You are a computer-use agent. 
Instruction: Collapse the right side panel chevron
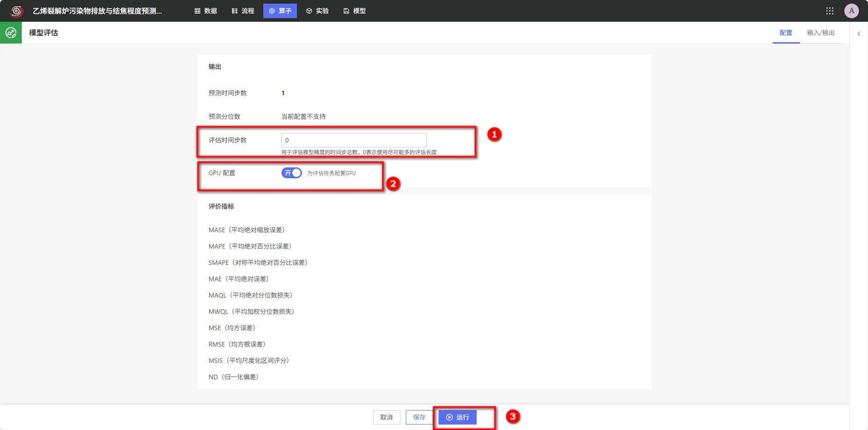click(x=859, y=34)
